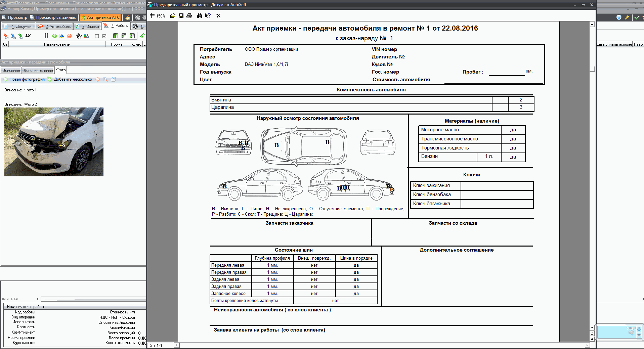The width and height of the screenshot is (644, 349).
Task: Click the hand pointing icon in top toolbar
Action: [127, 17]
